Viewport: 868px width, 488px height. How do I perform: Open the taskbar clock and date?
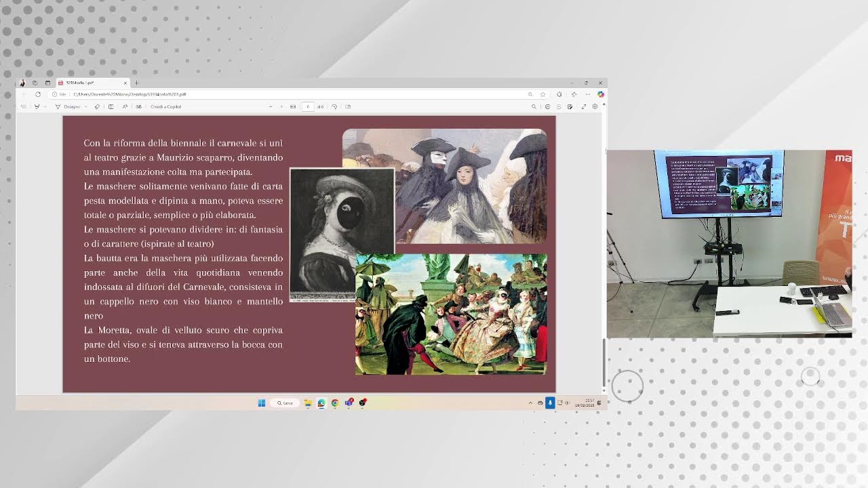[585, 403]
